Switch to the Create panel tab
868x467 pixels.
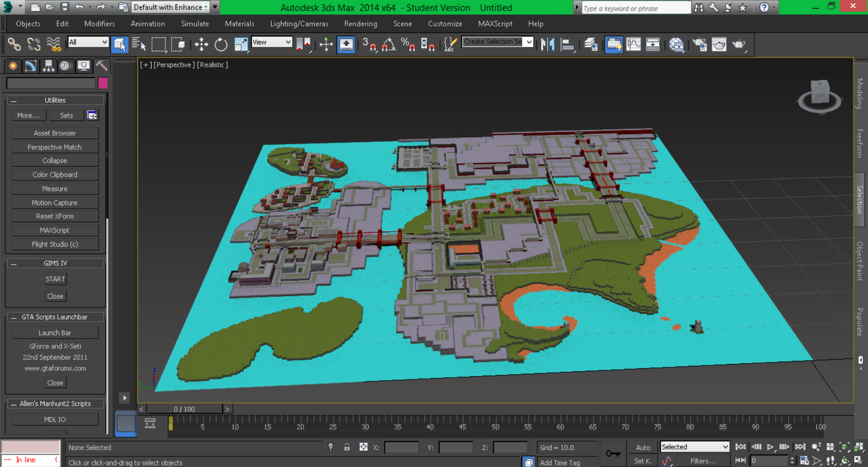13,65
